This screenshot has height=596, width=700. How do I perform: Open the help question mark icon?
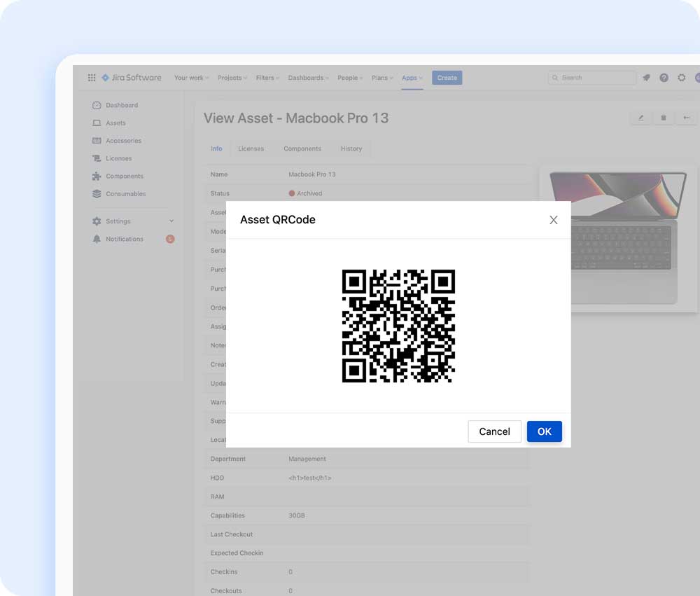664,78
